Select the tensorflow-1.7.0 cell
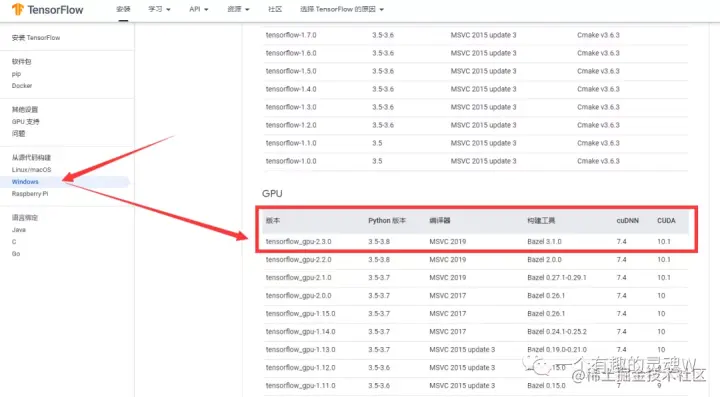 pyautogui.click(x=291, y=35)
